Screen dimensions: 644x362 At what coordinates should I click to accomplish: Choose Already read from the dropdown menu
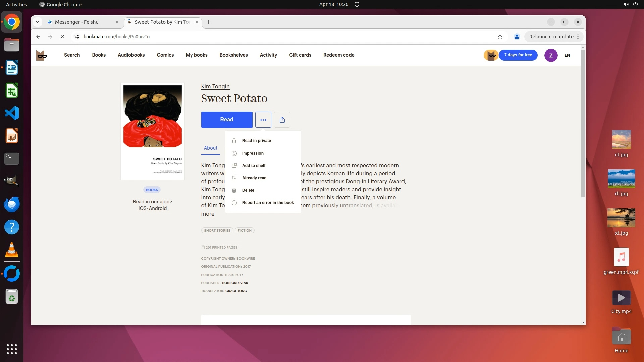pyautogui.click(x=254, y=178)
